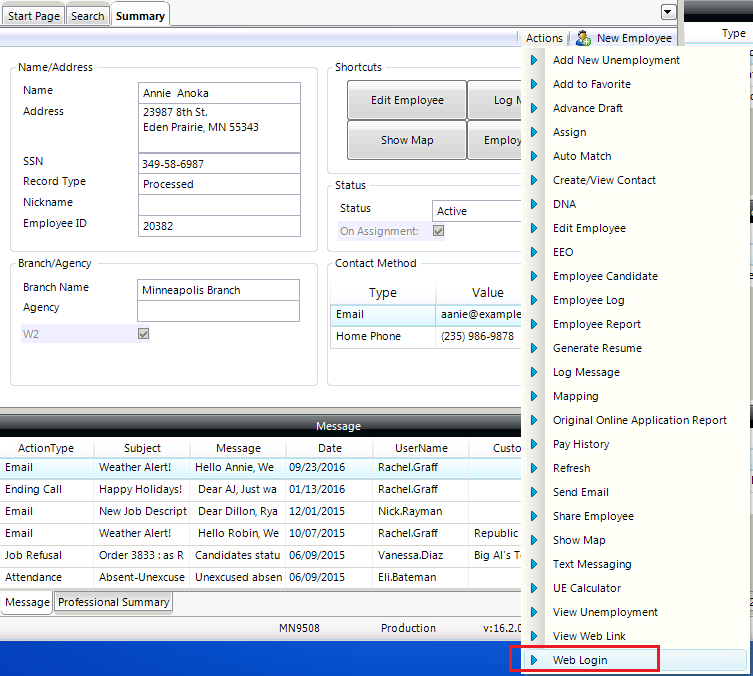Viewport: 753px width, 676px height.
Task: Click the Status field showing Active
Action: (476, 211)
